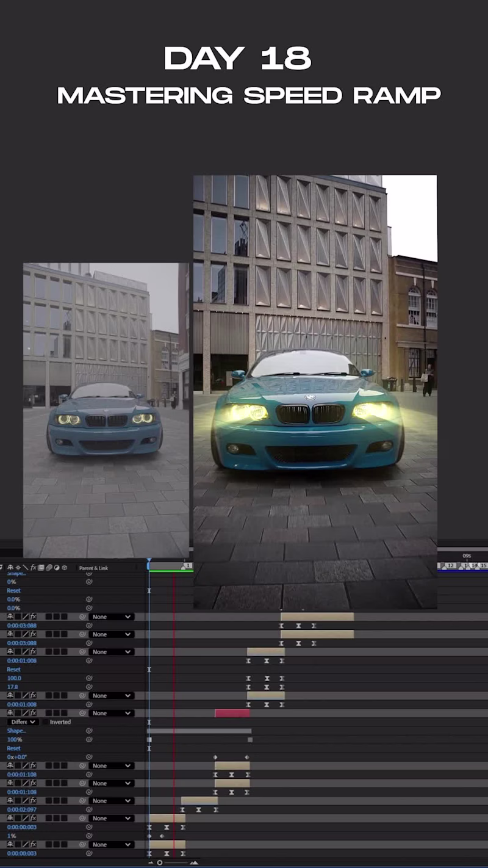
Task: Click the Motion Blur column header icon
Action: click(49, 568)
